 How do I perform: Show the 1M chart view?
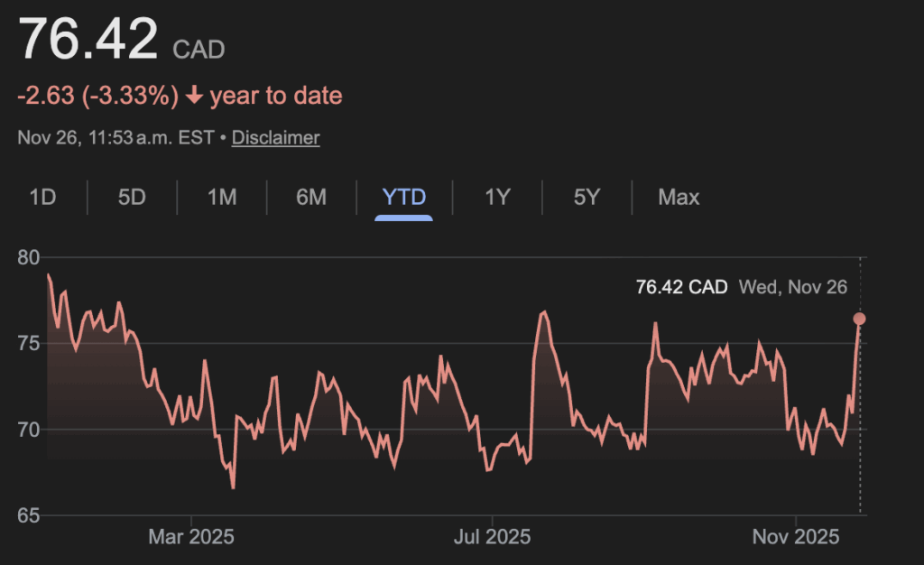[222, 197]
